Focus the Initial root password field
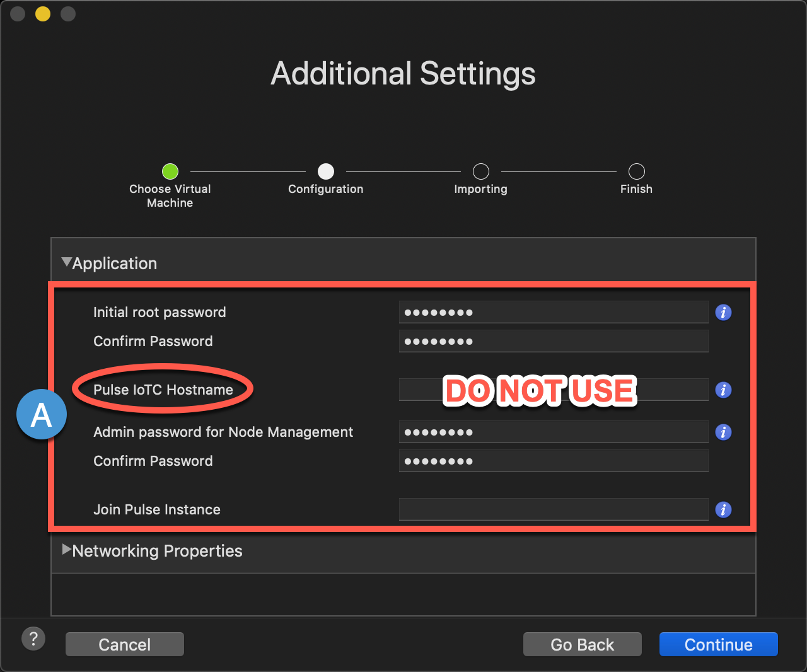This screenshot has height=672, width=807. 554,312
